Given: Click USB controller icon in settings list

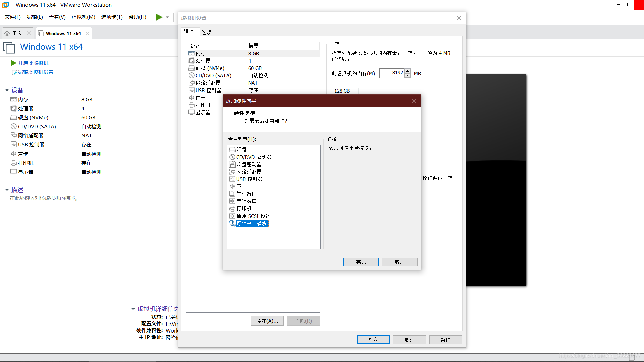Looking at the screenshot, I should coord(192,90).
